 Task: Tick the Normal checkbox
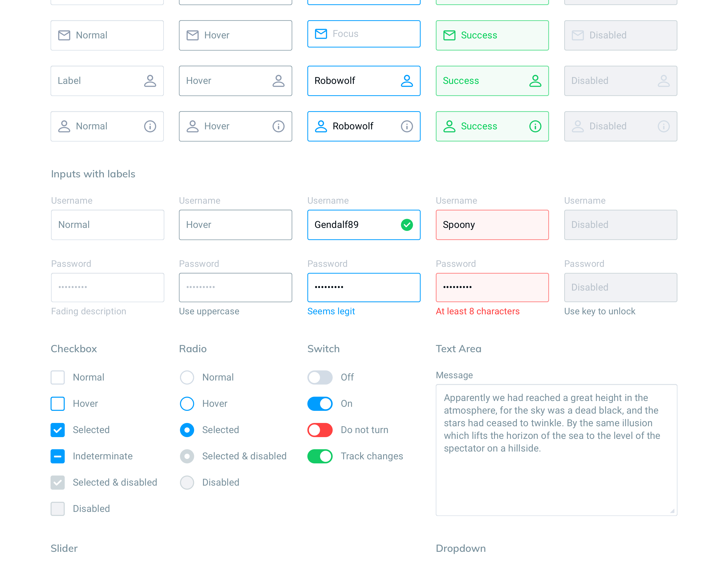click(58, 377)
